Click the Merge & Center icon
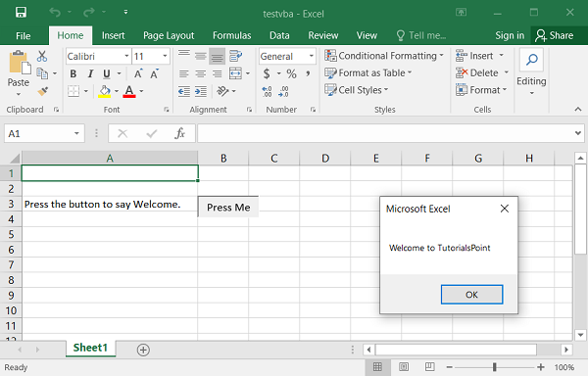 click(235, 73)
